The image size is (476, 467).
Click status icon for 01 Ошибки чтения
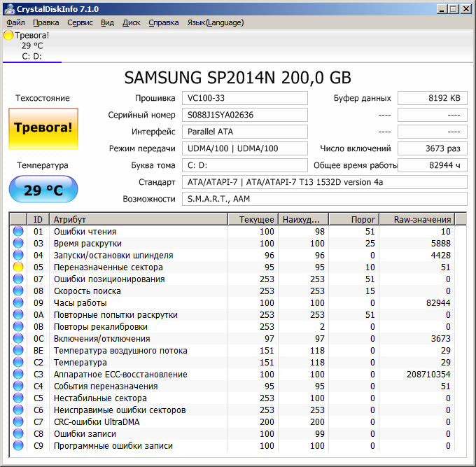click(18, 231)
